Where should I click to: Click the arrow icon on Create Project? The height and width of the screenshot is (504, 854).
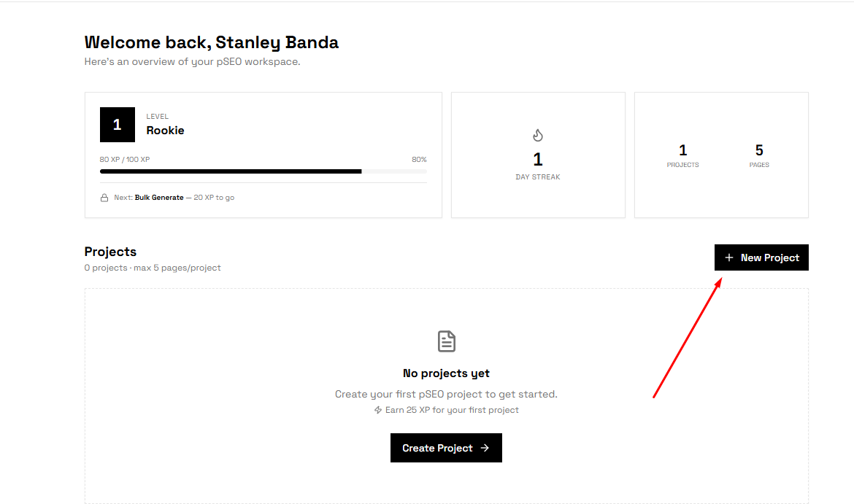485,448
